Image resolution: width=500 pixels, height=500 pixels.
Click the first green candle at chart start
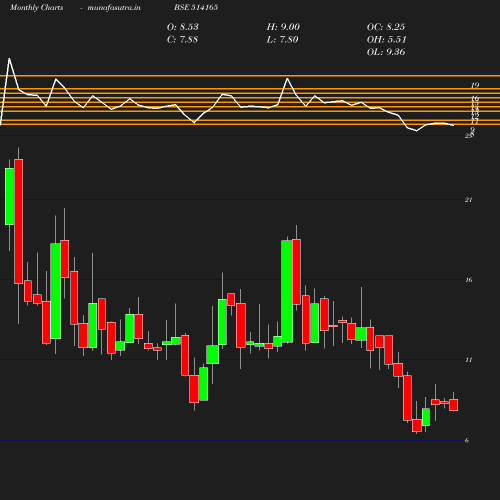coord(9,196)
